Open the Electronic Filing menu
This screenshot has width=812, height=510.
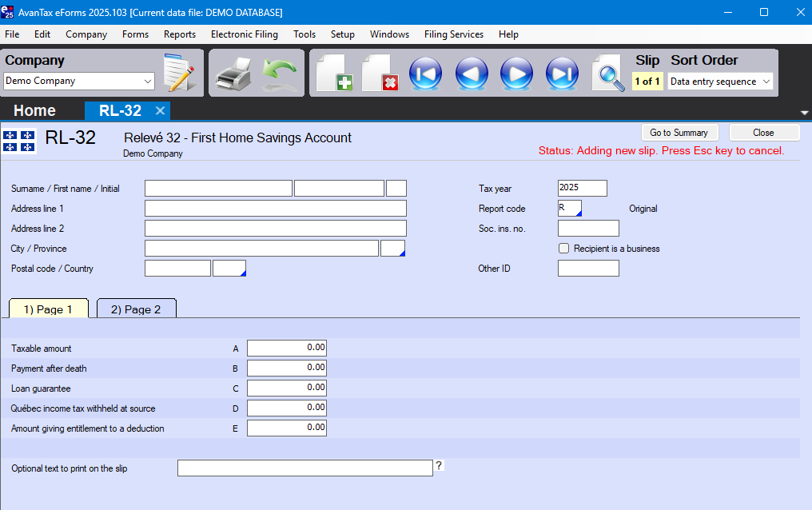coord(244,34)
